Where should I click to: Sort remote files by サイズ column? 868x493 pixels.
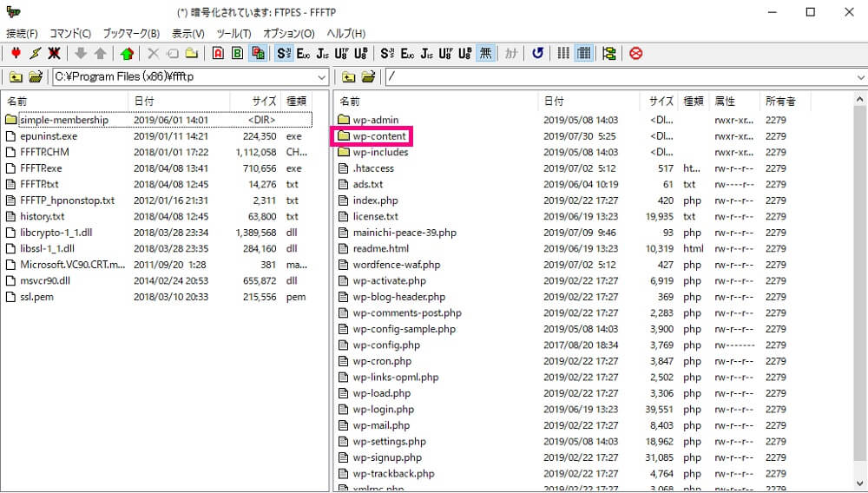[x=658, y=102]
